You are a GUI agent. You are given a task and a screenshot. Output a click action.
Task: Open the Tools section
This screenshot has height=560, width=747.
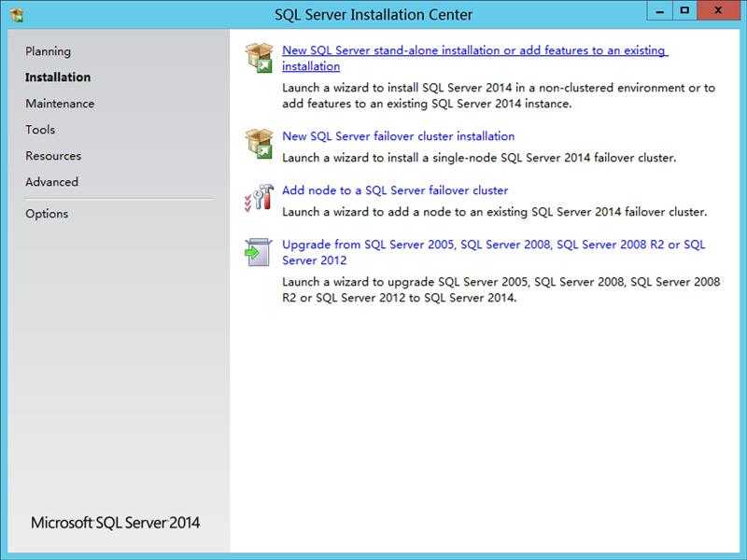(x=40, y=130)
